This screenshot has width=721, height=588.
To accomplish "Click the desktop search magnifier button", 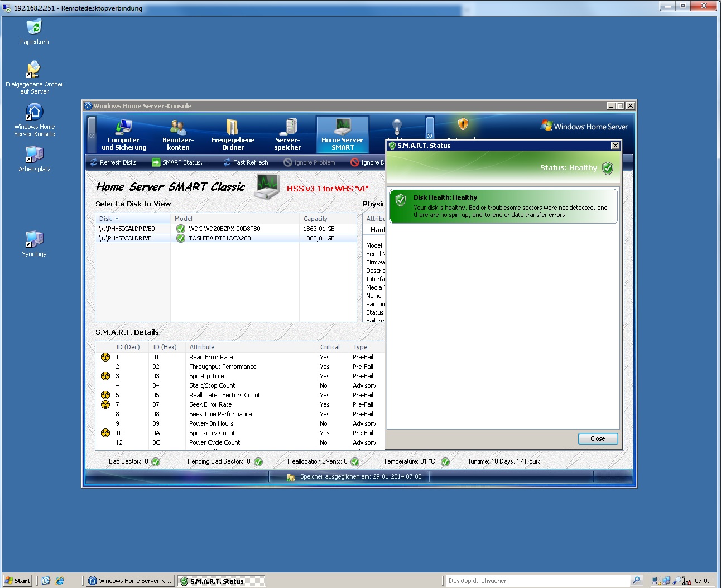I will pos(636,581).
